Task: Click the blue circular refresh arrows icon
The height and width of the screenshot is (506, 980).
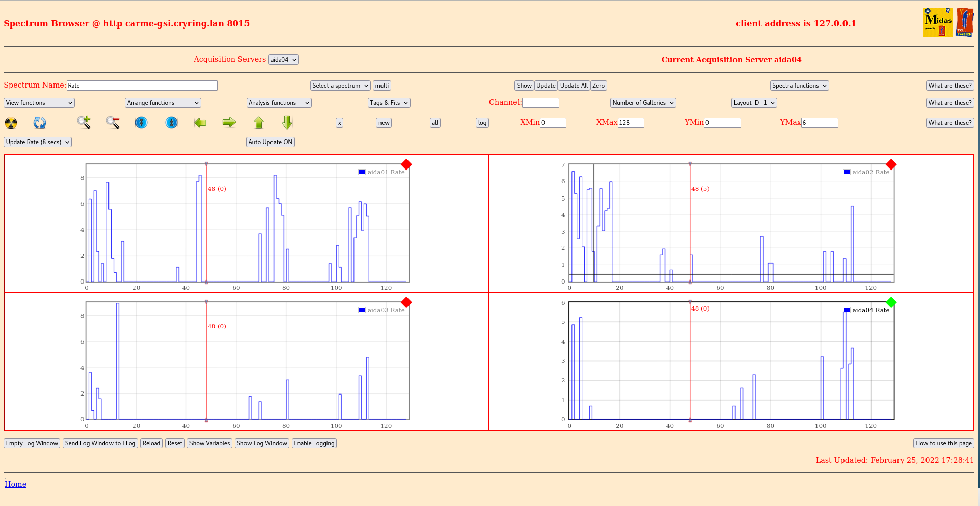Action: click(40, 123)
